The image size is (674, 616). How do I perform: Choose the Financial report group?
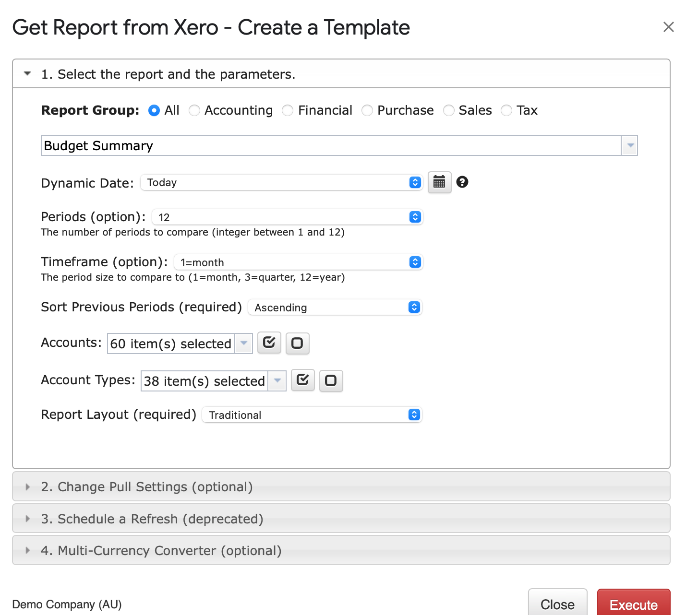tap(288, 110)
